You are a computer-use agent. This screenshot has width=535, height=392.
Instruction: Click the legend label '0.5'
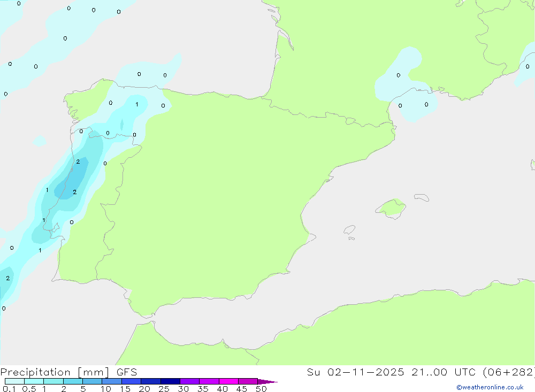click(29, 389)
